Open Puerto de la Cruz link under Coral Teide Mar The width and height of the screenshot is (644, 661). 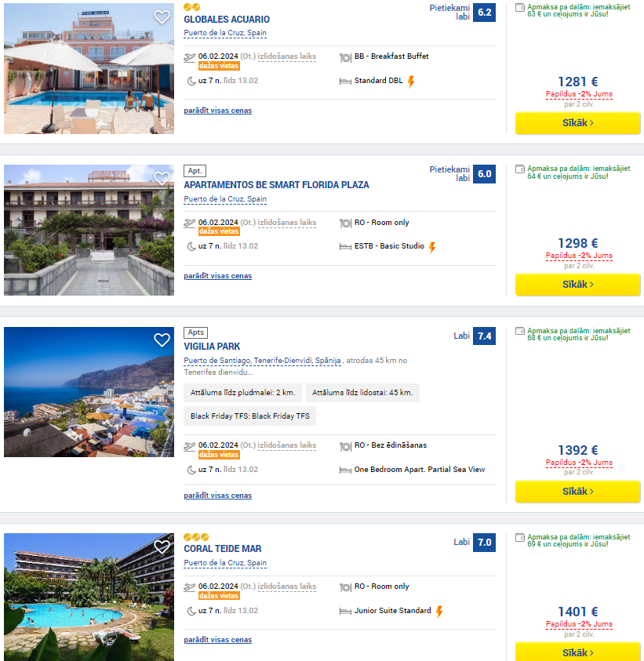pyautogui.click(x=225, y=563)
